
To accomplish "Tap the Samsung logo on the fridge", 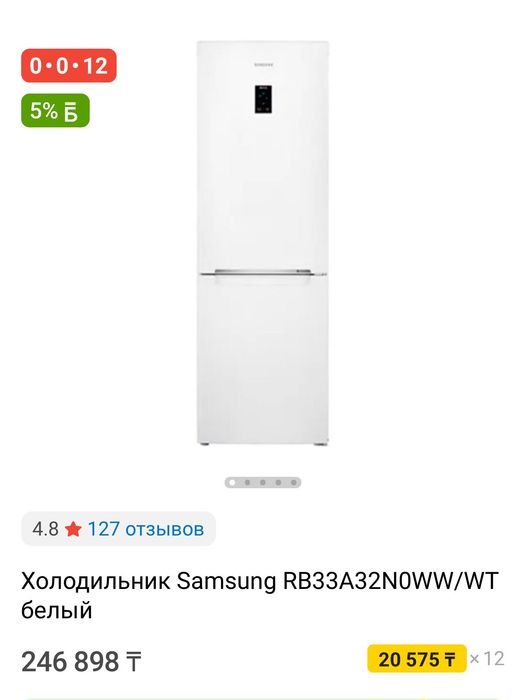I will click(x=263, y=65).
